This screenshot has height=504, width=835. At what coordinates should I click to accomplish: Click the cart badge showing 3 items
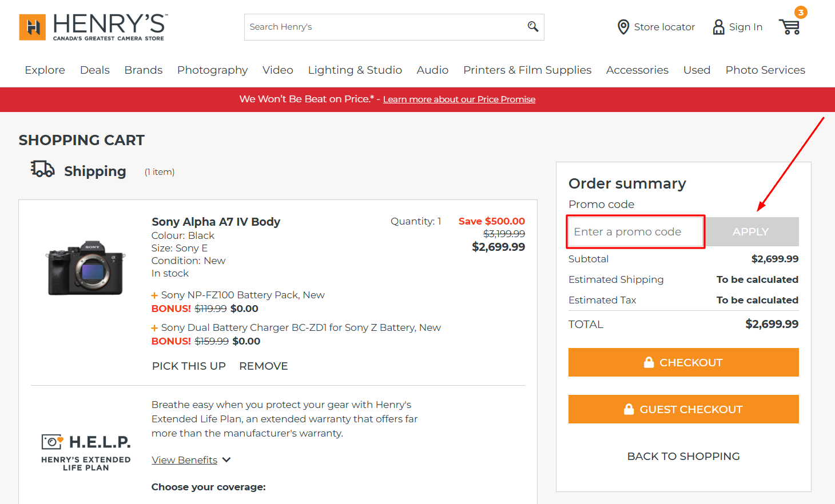click(x=801, y=12)
